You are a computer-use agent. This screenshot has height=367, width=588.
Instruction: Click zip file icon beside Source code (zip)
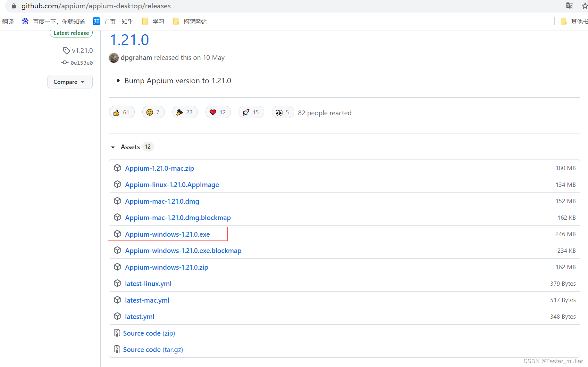(x=117, y=333)
